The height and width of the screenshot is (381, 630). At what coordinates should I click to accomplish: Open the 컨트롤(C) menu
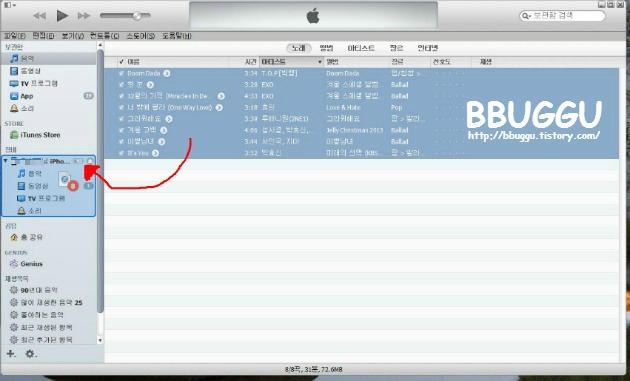click(104, 36)
